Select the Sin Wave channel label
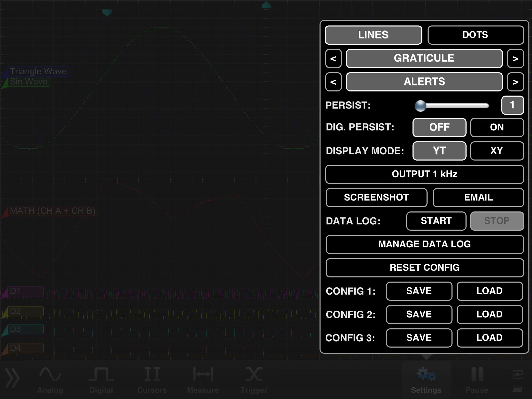This screenshot has height=399, width=532. pyautogui.click(x=28, y=82)
